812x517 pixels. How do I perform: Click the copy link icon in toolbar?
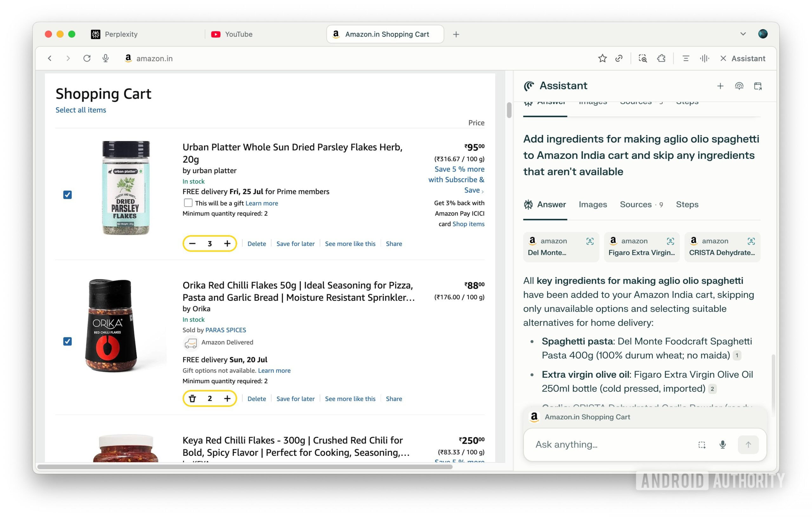tap(619, 58)
